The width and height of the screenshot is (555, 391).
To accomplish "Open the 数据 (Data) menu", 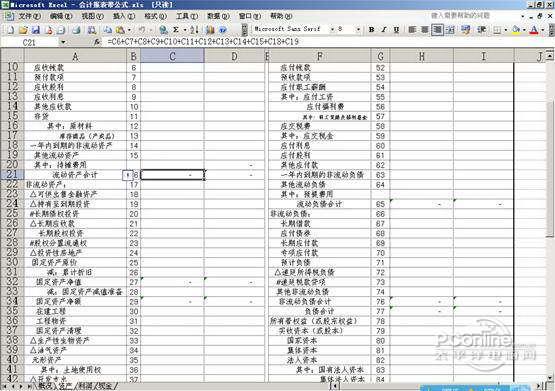I will [218, 16].
